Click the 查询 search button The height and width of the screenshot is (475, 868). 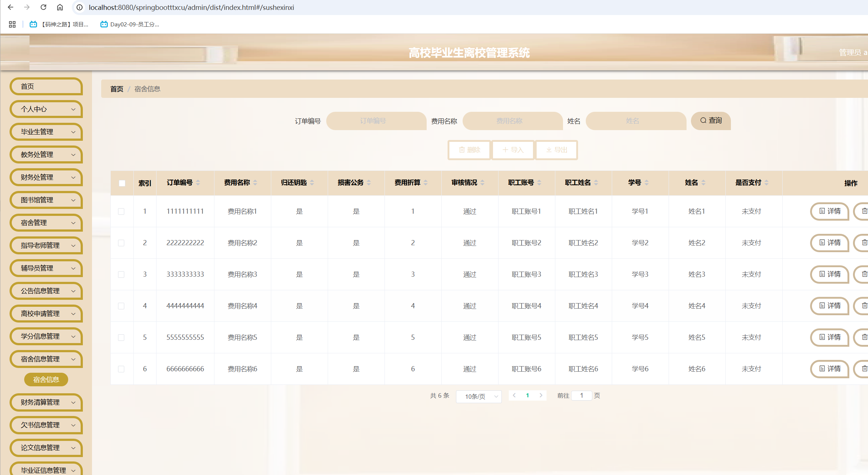[x=711, y=121]
